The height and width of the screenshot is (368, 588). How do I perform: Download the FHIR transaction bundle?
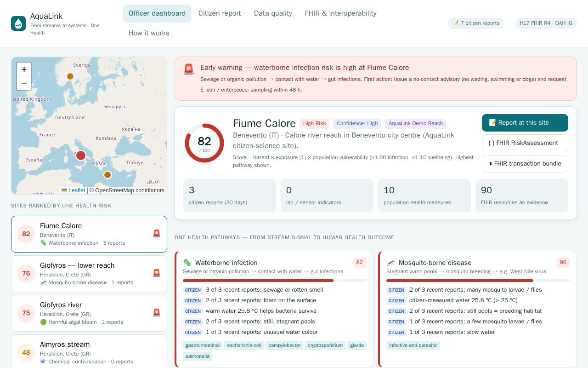[x=525, y=164]
